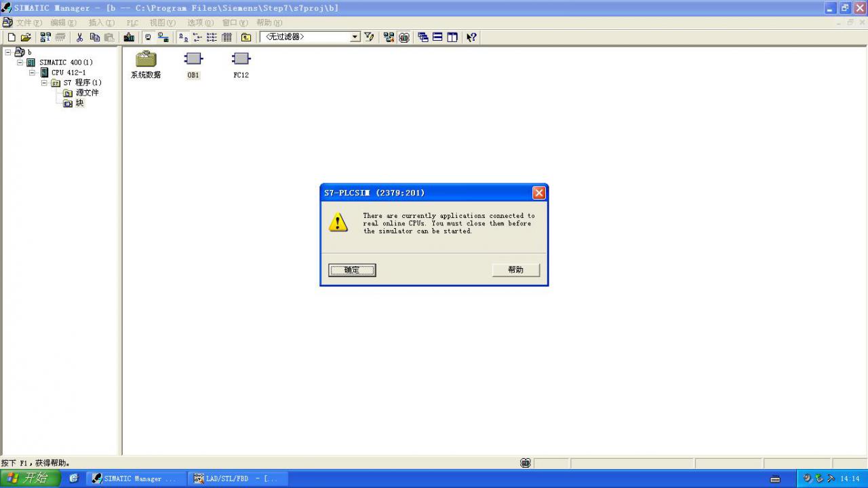Collapse the SIMATIC 400(1) node
The width and height of the screenshot is (868, 488).
tap(20, 62)
